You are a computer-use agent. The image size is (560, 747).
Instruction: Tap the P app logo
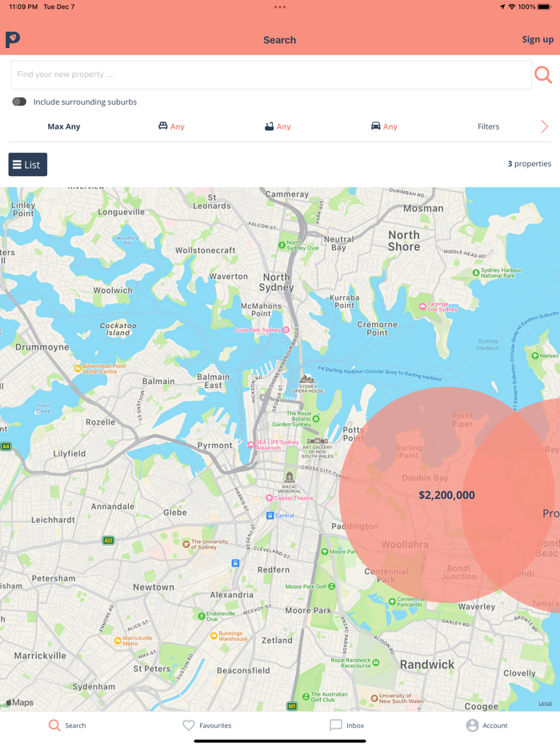pos(13,39)
